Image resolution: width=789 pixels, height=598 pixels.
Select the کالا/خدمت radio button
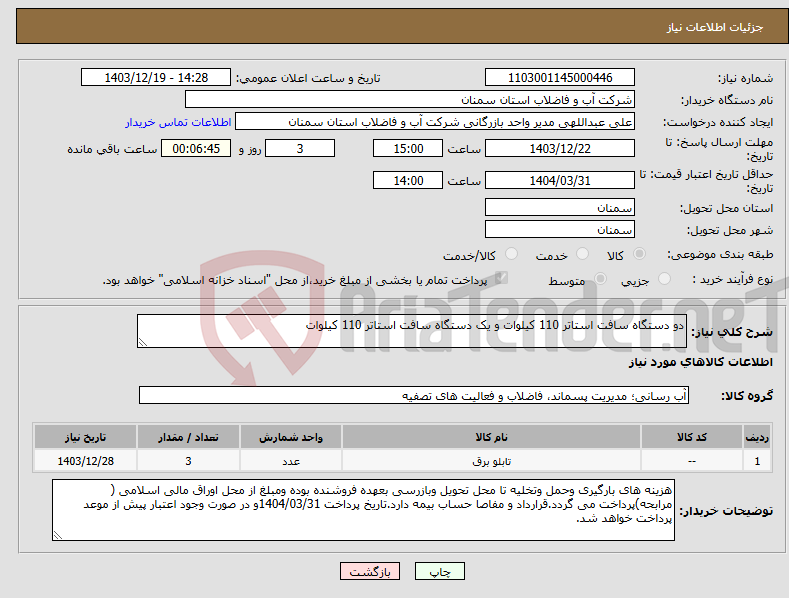coord(511,254)
